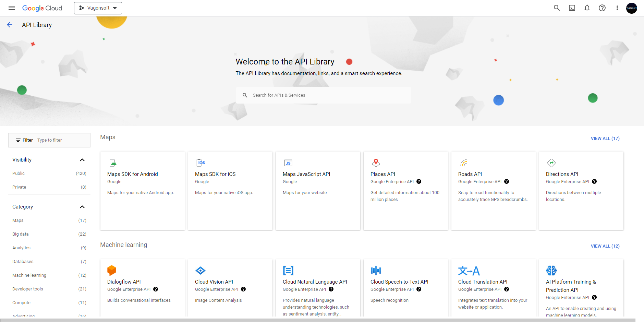The image size is (644, 322).
Task: Go back using the API Library back arrow
Action: click(10, 25)
